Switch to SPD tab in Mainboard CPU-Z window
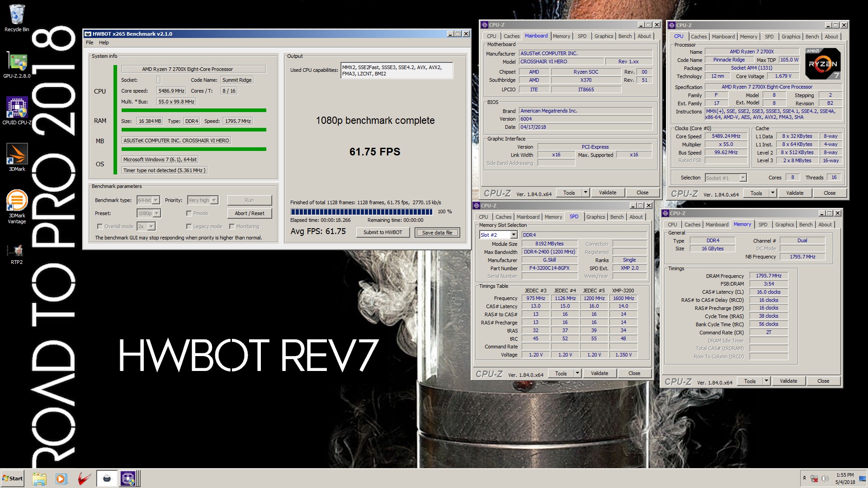 point(582,36)
